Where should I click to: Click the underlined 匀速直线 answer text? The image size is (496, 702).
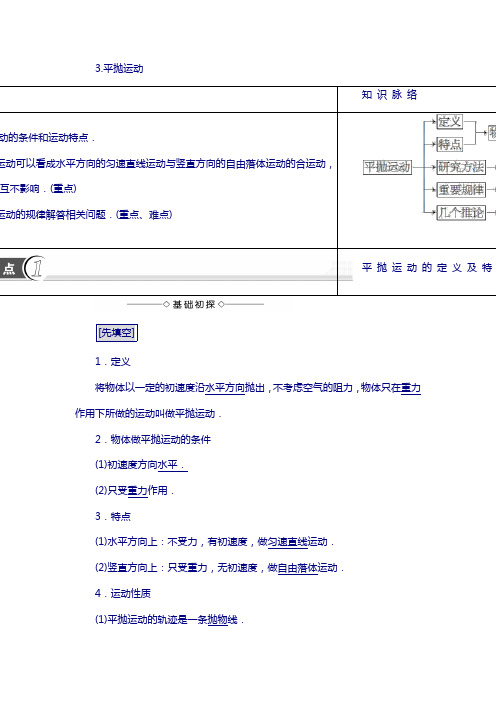287,542
